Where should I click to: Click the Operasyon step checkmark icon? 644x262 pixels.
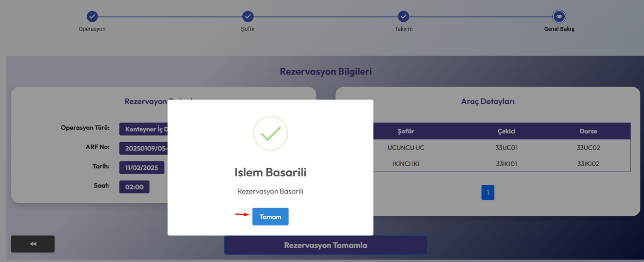[92, 17]
